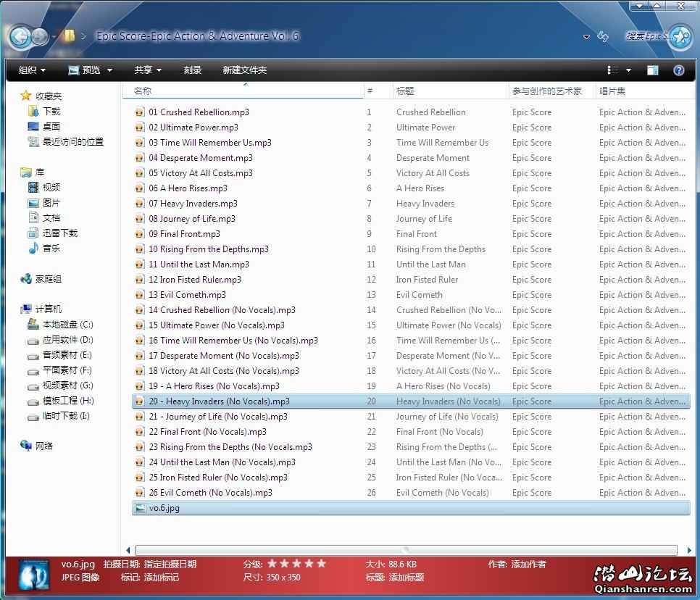
Task: Sort by the 标题 column header
Action: click(x=451, y=91)
